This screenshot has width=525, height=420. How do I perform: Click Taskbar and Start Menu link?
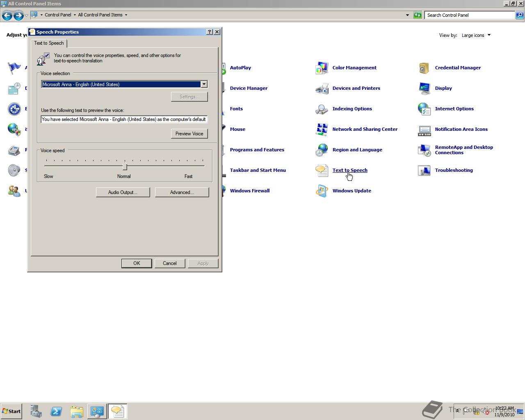258,170
